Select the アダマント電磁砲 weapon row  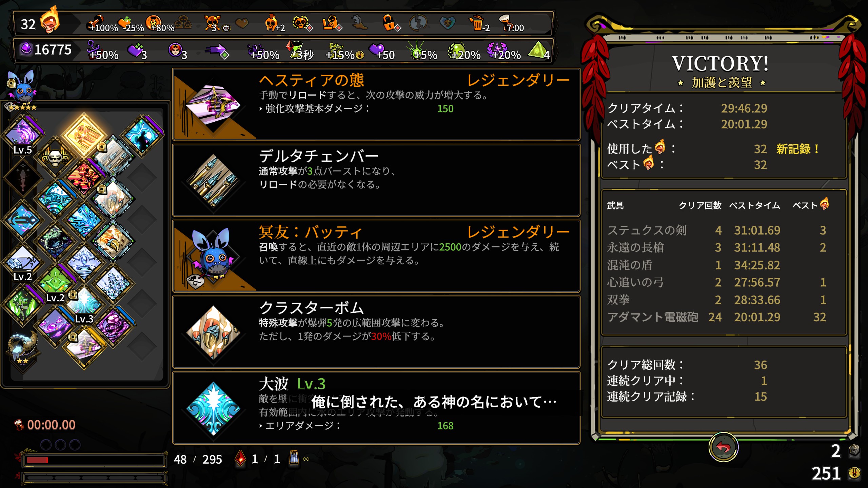[717, 317]
